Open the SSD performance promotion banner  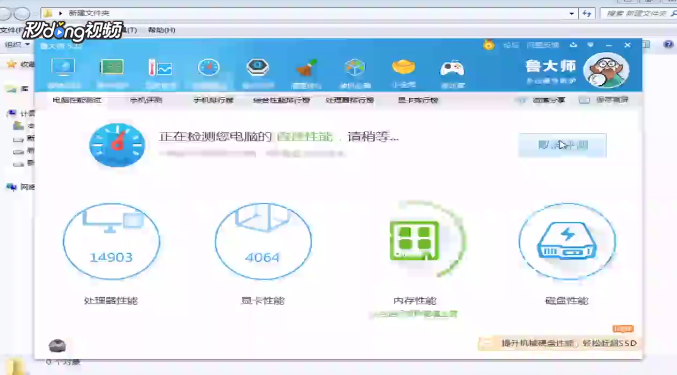pyautogui.click(x=559, y=343)
